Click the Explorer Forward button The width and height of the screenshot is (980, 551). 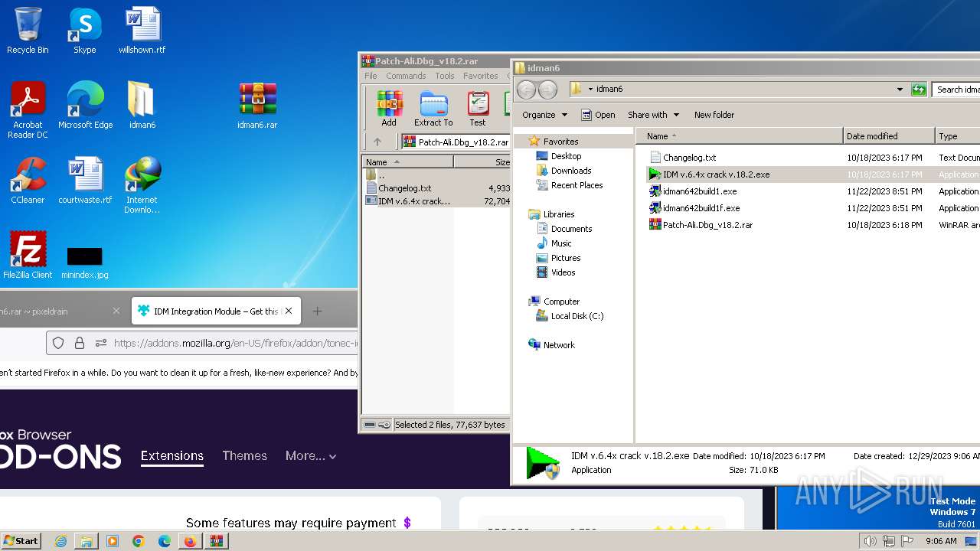[547, 90]
